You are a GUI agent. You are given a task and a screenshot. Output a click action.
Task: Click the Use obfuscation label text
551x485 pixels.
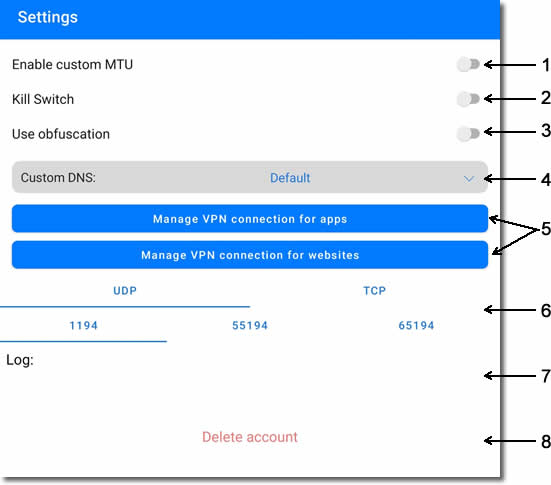[61, 134]
